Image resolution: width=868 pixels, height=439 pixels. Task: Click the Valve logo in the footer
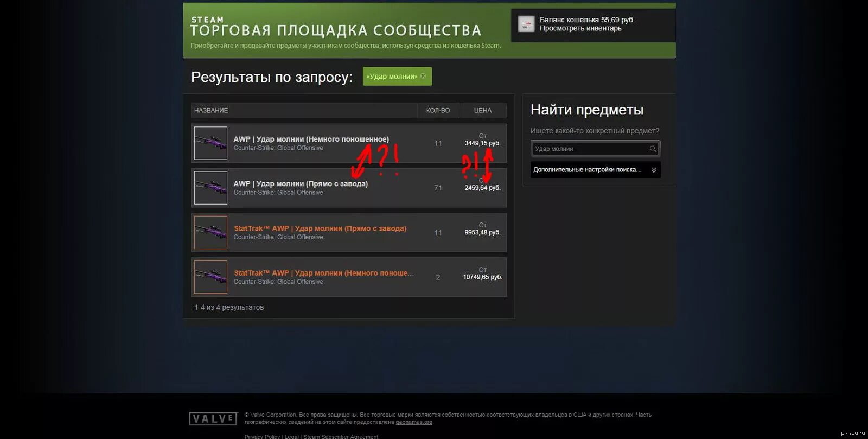[x=213, y=418]
